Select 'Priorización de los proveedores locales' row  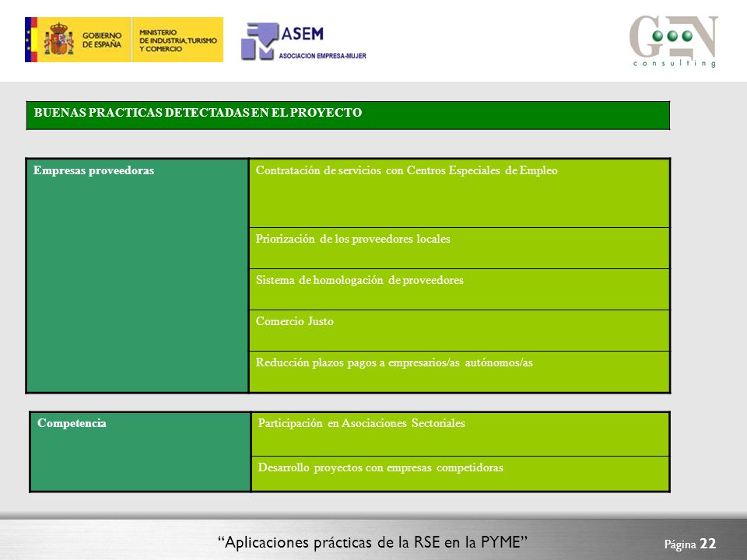coord(460,248)
